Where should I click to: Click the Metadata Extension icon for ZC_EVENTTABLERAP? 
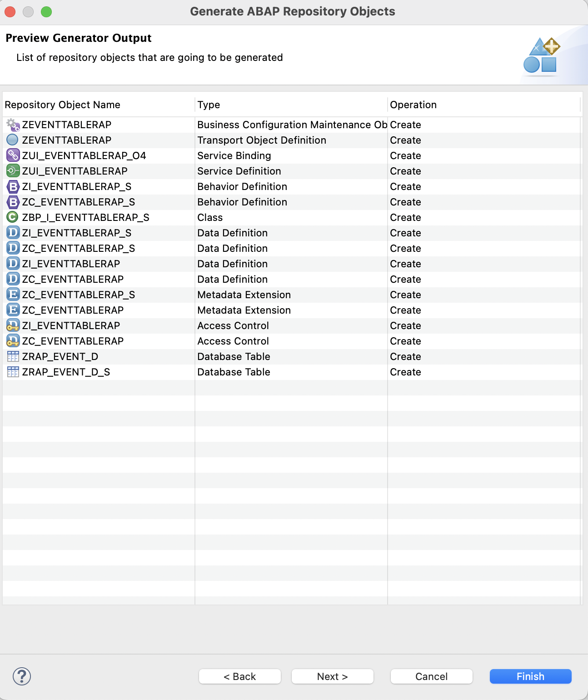(x=13, y=310)
